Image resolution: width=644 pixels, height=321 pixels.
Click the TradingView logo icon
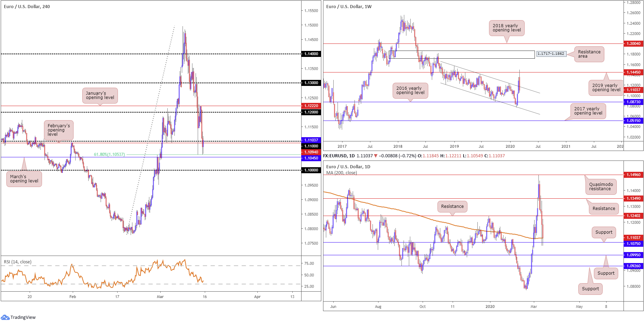(5, 317)
